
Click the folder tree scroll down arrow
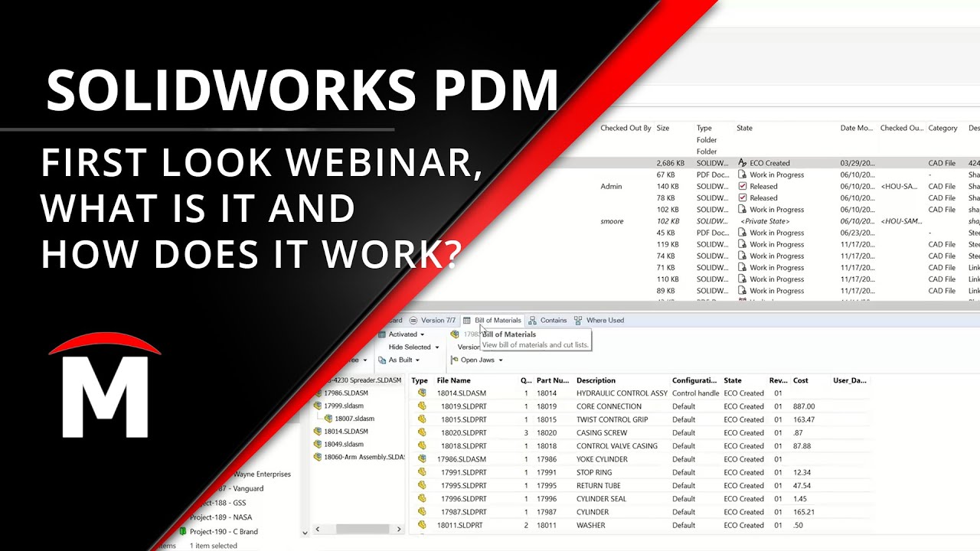click(x=305, y=533)
